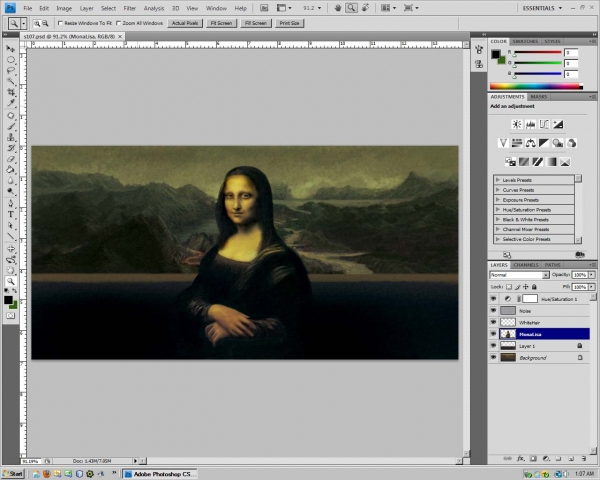The height and width of the screenshot is (480, 600).
Task: Select the Line tool
Action: pyautogui.click(x=10, y=236)
